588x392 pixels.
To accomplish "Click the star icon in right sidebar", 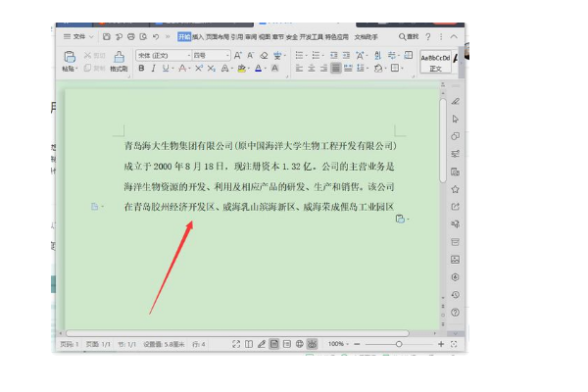I will [456, 189].
